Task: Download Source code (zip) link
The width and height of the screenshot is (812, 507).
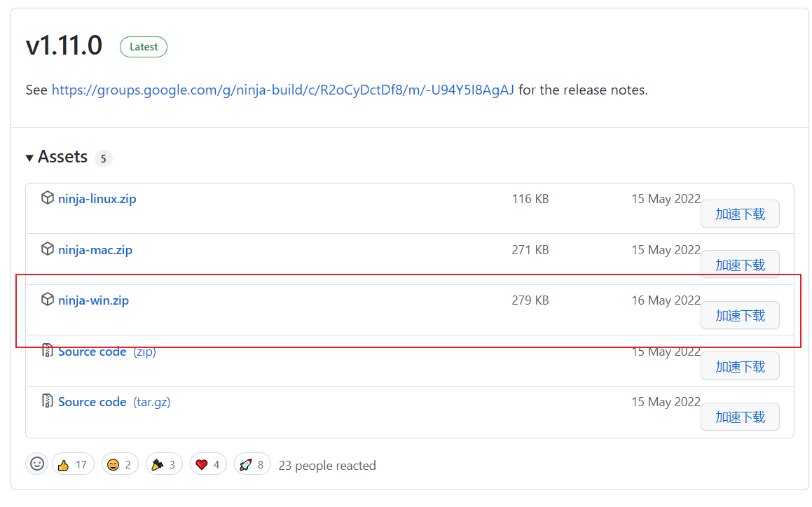Action: click(107, 352)
